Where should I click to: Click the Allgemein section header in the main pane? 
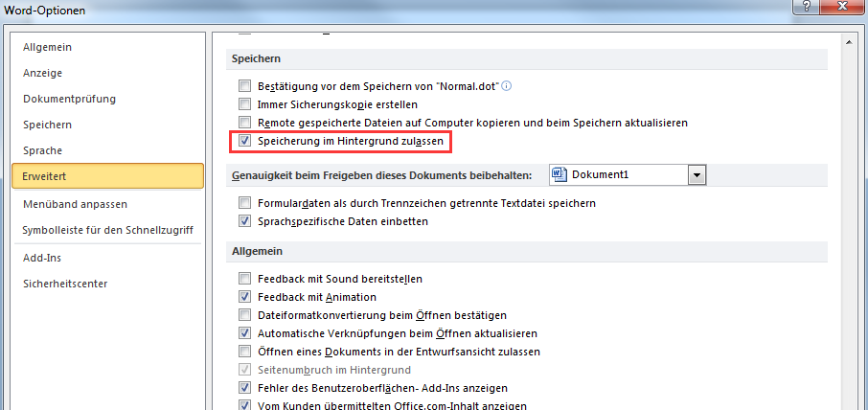pos(258,251)
